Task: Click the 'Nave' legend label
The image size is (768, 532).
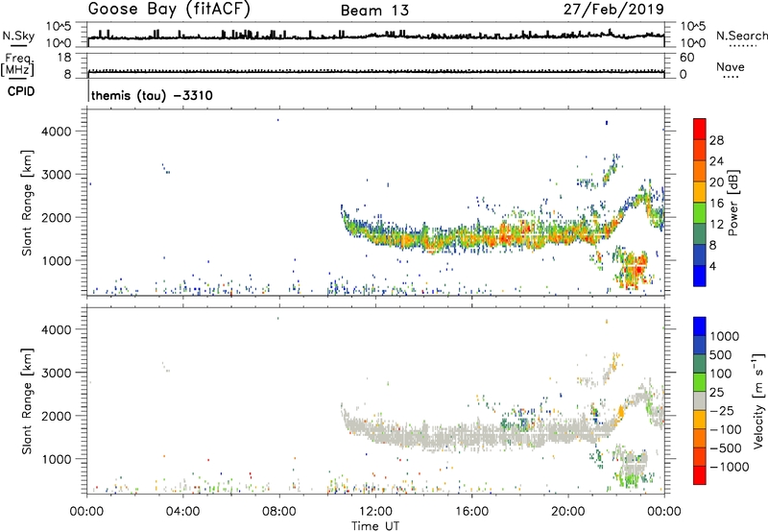Action: pos(731,66)
